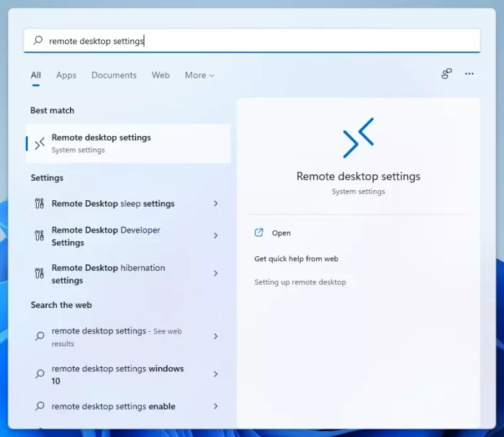Click search icon beside See web results

(x=40, y=336)
